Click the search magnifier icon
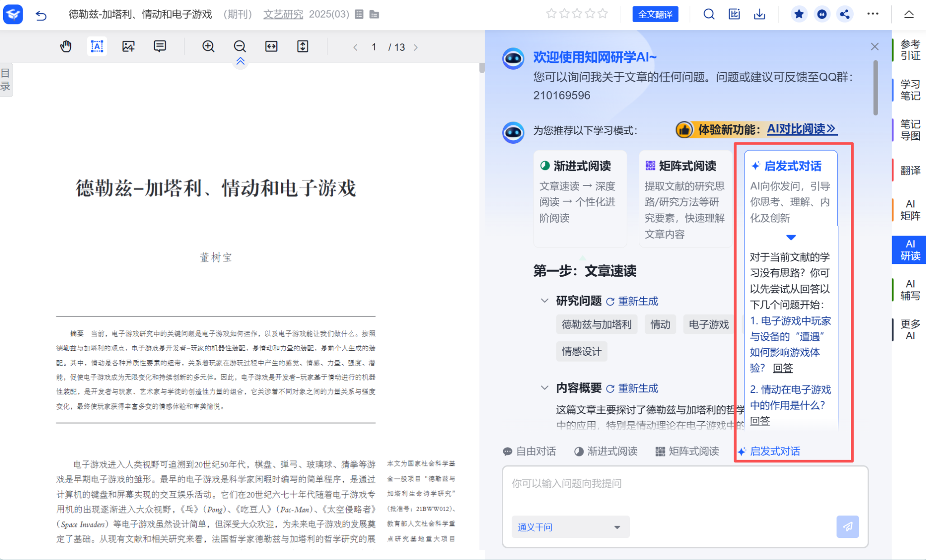Viewport: 926px width, 560px height. (x=709, y=14)
